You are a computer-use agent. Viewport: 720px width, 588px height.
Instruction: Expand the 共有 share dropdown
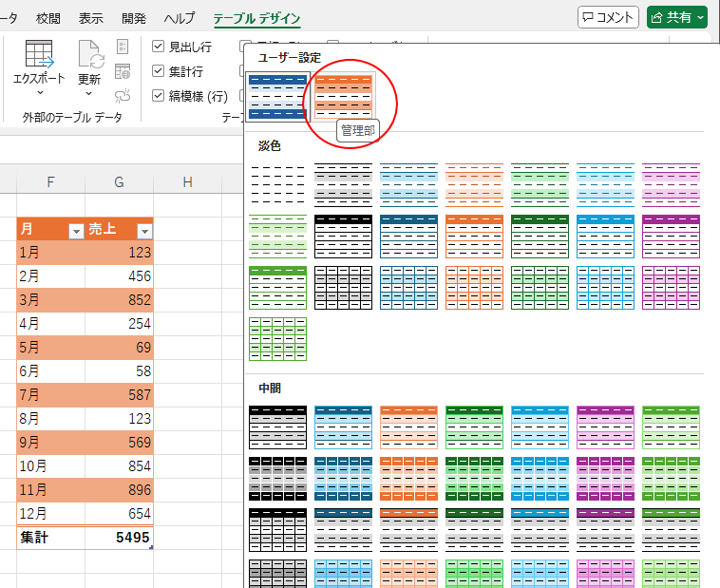tap(700, 17)
